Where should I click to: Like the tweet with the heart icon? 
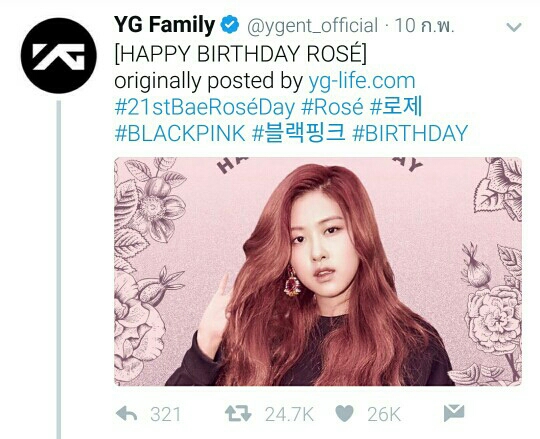tap(344, 414)
